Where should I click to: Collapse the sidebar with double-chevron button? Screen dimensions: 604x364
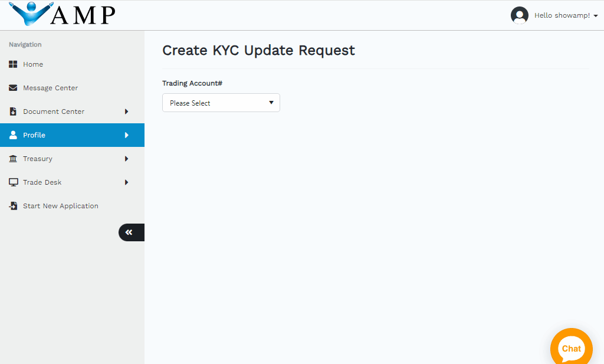[x=130, y=232]
